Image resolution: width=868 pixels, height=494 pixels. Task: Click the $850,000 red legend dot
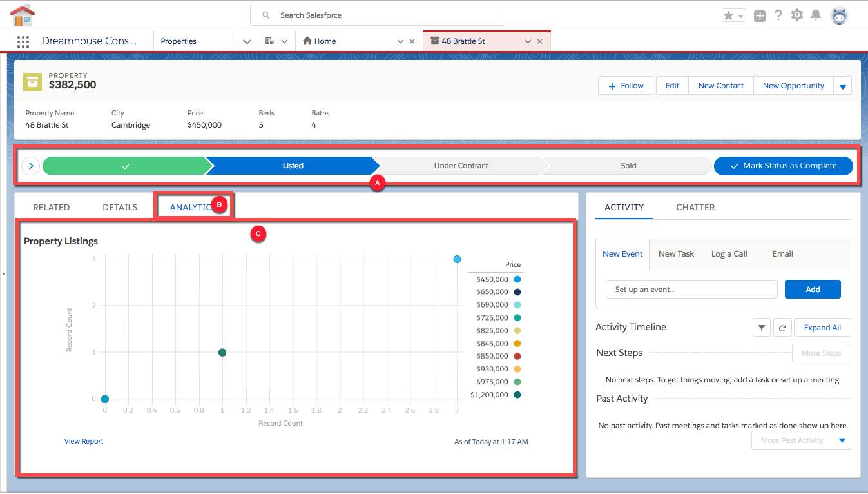517,356
